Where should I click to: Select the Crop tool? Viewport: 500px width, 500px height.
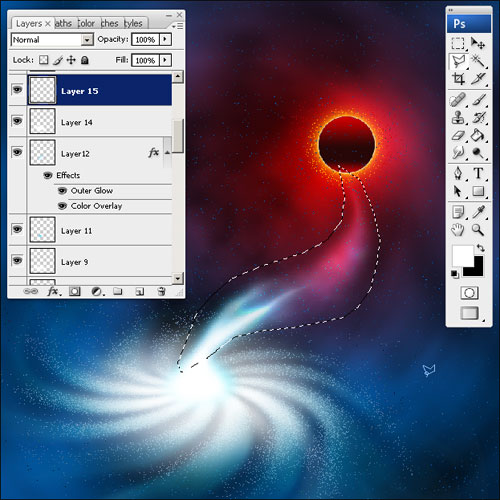click(458, 79)
